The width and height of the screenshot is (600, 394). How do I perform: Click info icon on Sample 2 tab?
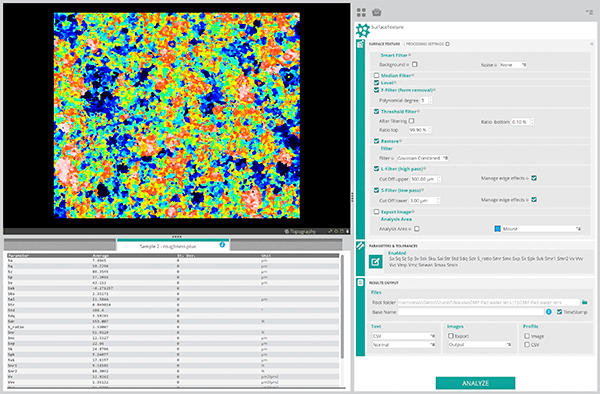click(x=222, y=245)
